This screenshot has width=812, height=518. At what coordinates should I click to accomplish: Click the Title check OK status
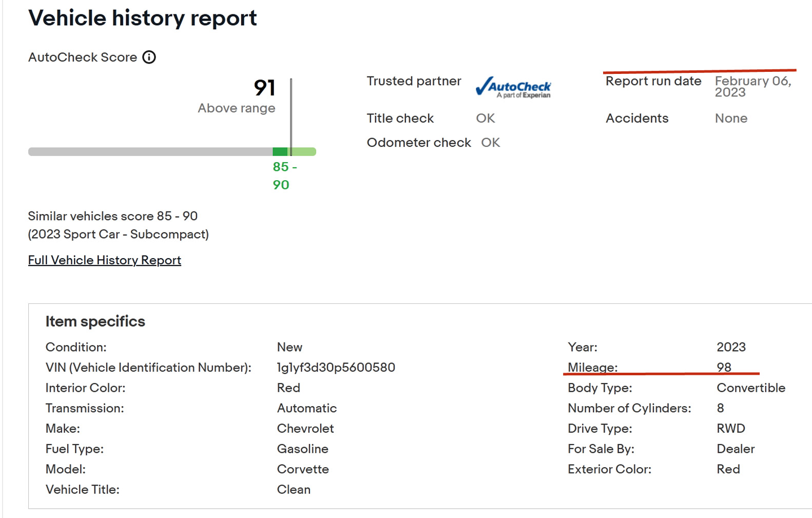(x=485, y=119)
